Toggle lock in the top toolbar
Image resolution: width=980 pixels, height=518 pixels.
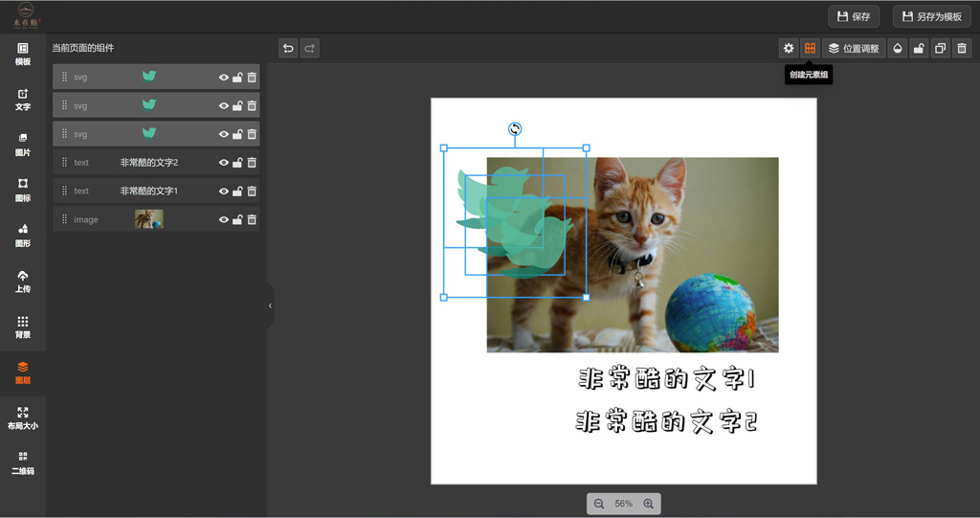[x=919, y=48]
